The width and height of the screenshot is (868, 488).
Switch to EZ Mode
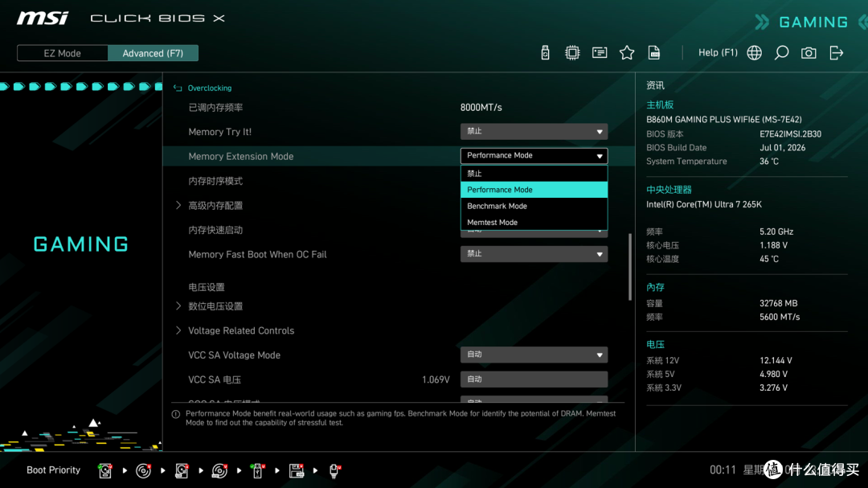pyautogui.click(x=63, y=53)
